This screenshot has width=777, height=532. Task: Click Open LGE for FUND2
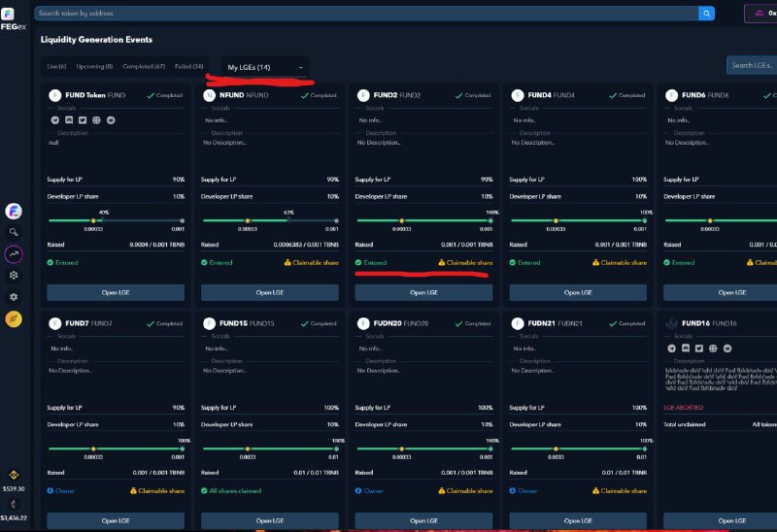point(423,293)
